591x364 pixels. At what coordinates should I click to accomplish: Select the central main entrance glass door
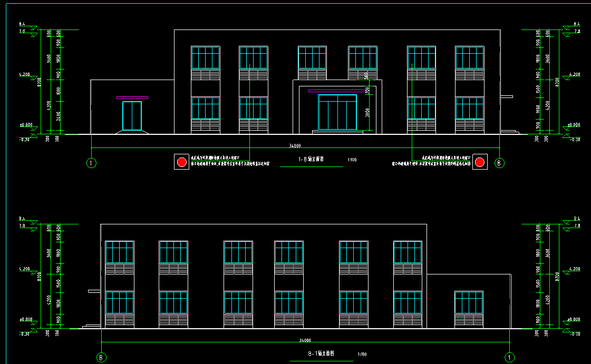337,112
